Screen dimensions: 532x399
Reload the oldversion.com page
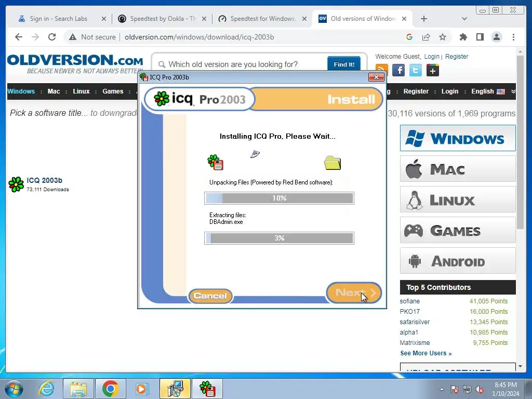pos(52,37)
